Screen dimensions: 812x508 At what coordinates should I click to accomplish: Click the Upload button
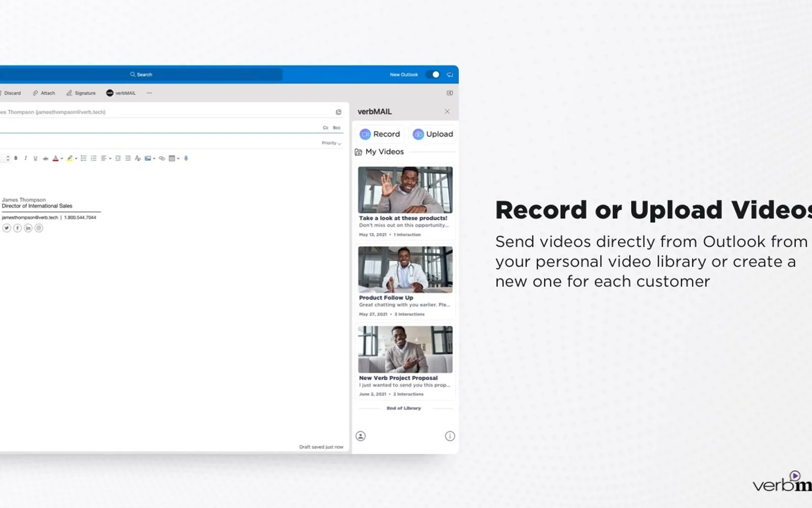[433, 134]
